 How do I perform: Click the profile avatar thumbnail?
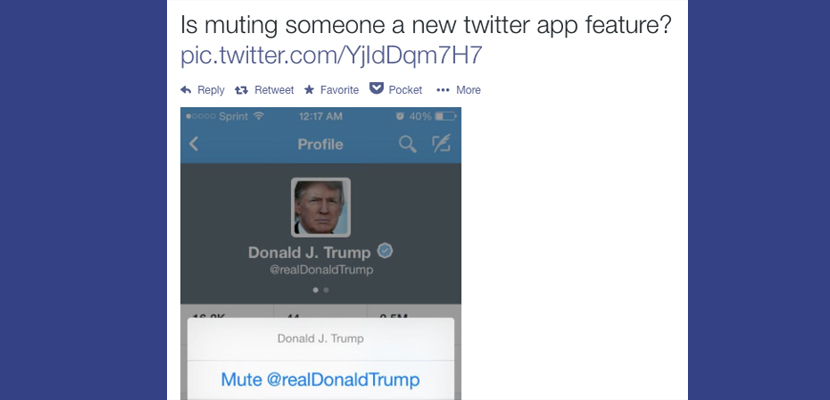[321, 207]
